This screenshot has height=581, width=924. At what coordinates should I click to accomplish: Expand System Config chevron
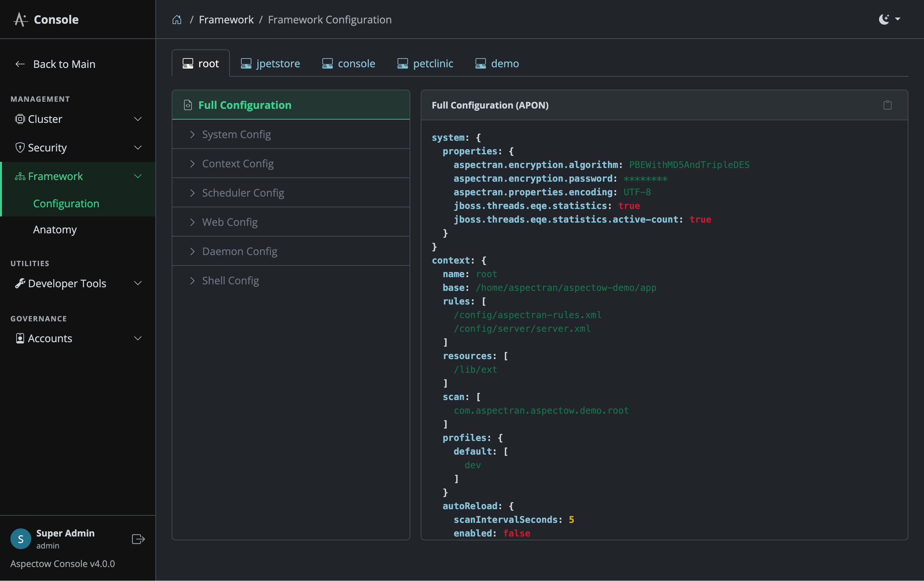coord(192,134)
